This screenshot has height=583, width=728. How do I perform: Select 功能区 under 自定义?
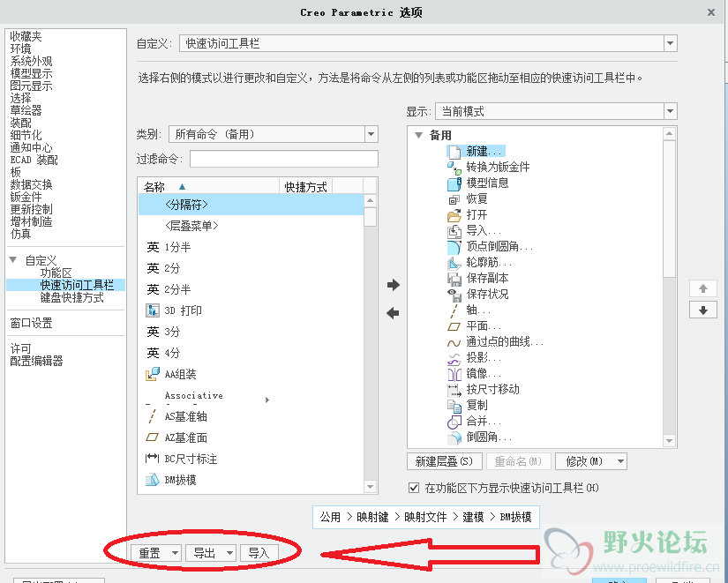(x=56, y=273)
